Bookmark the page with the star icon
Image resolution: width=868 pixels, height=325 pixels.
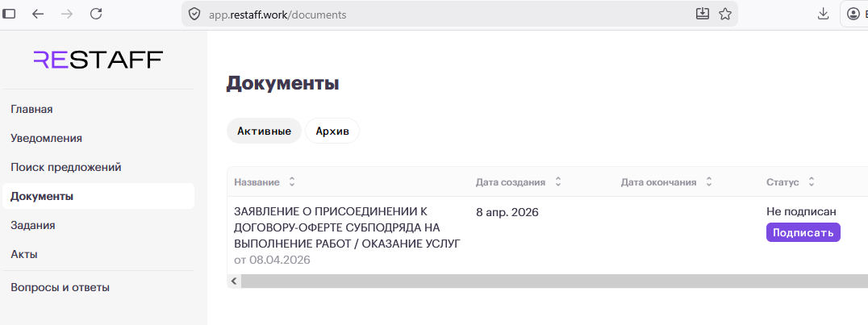(724, 14)
